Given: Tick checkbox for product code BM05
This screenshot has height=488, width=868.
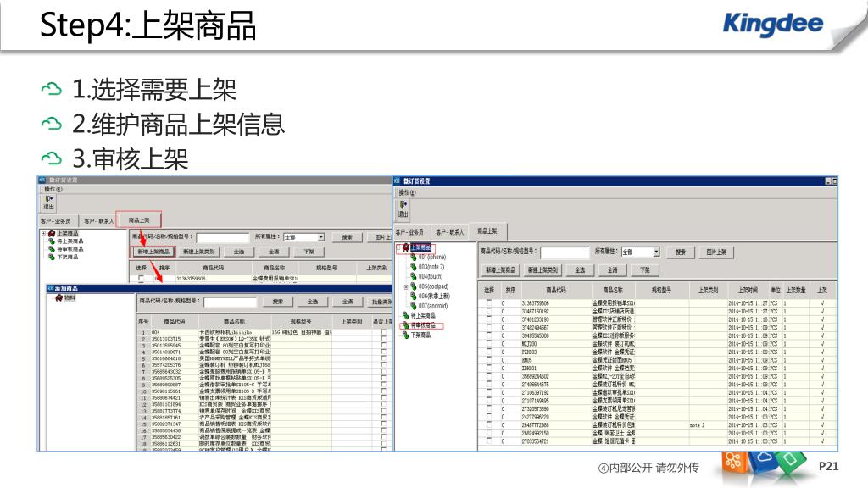Looking at the screenshot, I should coord(488,360).
